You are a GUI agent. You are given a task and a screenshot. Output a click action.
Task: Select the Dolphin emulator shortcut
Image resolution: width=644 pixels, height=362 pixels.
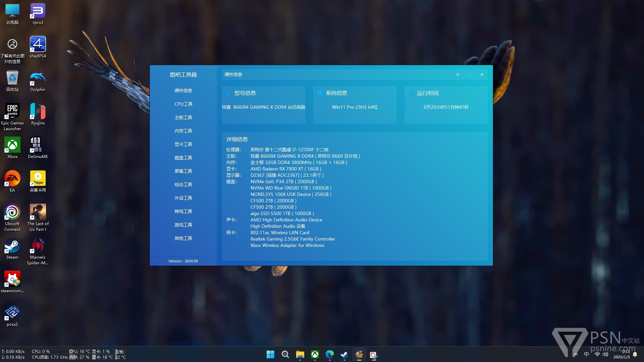pos(38,81)
